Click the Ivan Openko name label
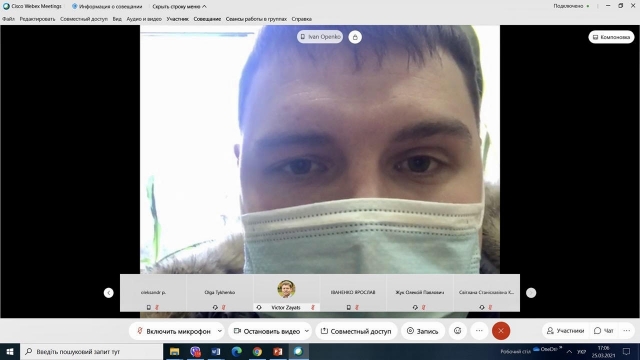 [320, 37]
